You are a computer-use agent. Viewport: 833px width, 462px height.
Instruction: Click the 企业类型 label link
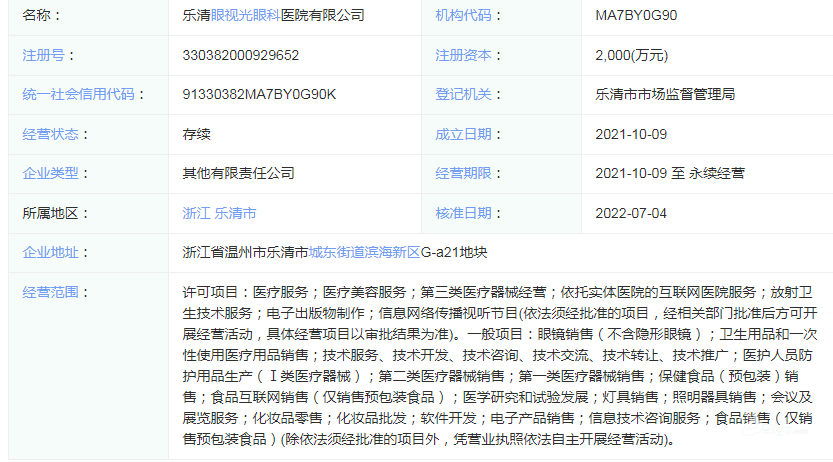(x=50, y=173)
